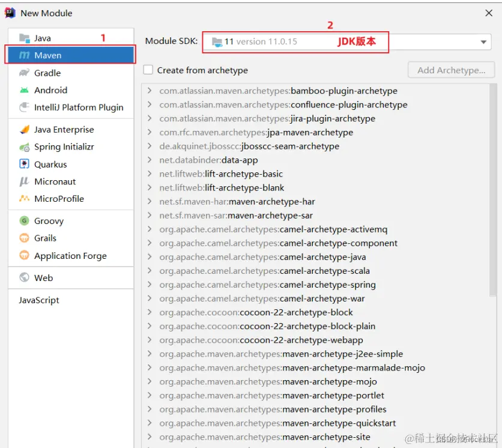Select camel-archetype-java row
502x448 pixels.
click(x=315, y=257)
